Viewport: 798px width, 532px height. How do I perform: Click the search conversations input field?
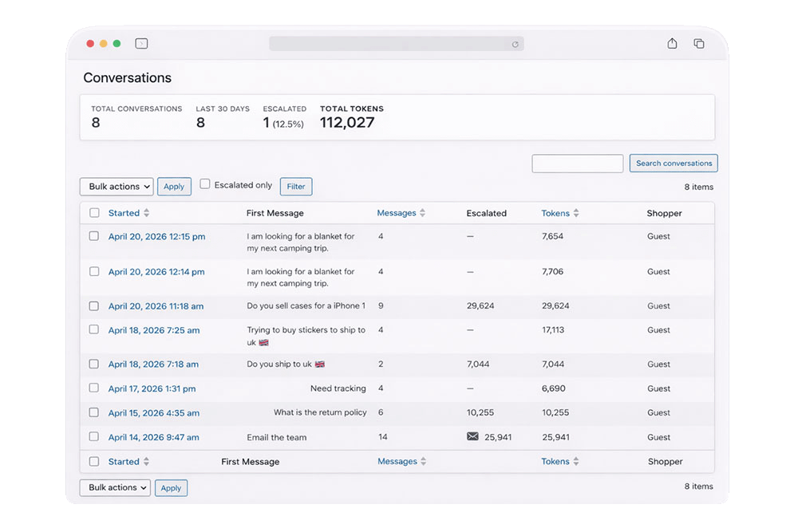578,164
